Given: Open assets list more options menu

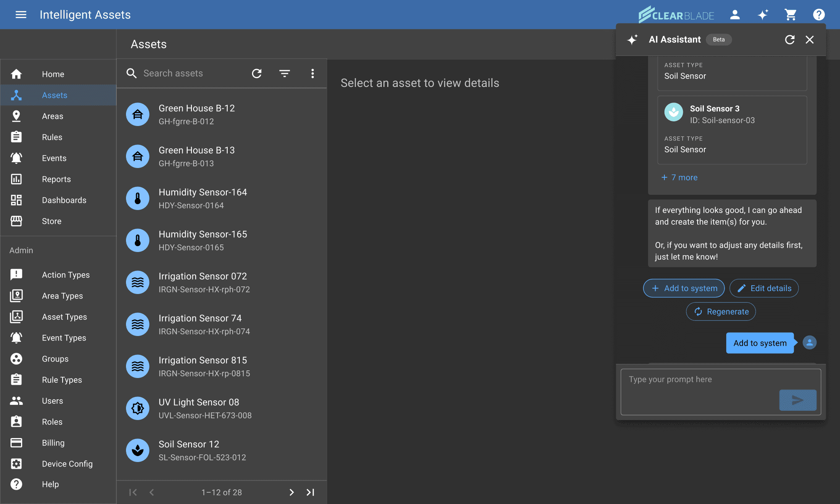Looking at the screenshot, I should (x=312, y=73).
